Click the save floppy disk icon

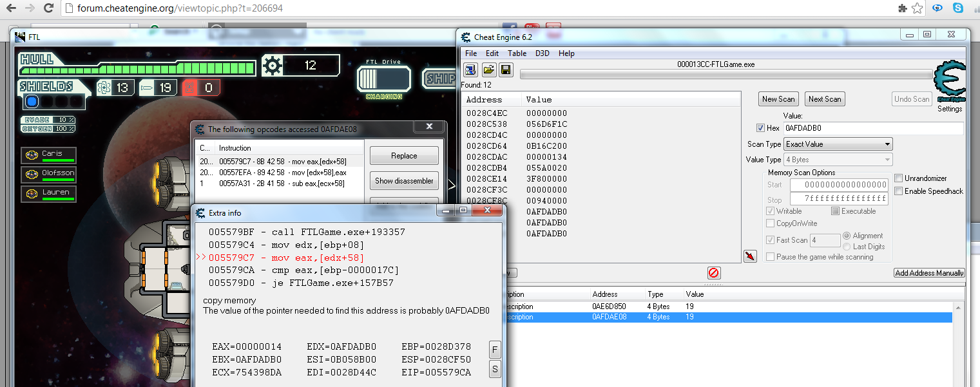pos(506,70)
